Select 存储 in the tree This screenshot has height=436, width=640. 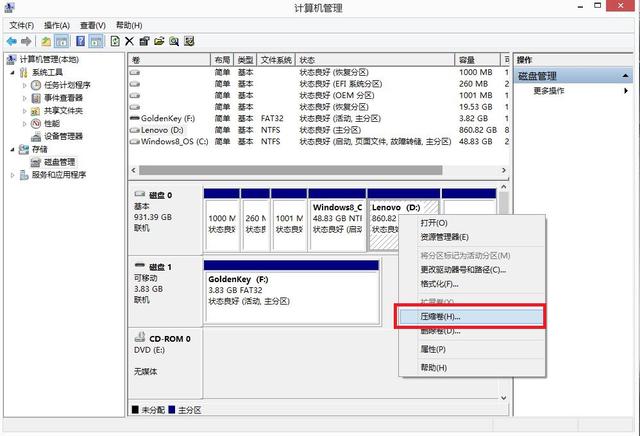pyautogui.click(x=40, y=149)
